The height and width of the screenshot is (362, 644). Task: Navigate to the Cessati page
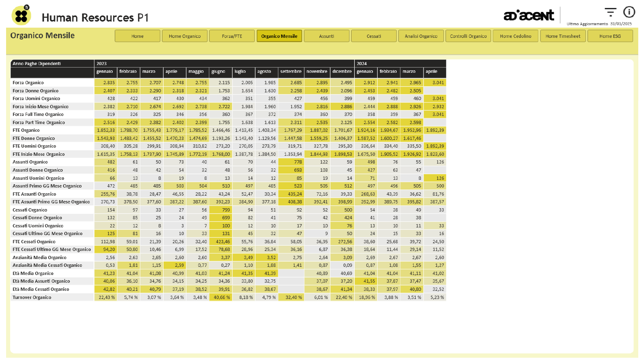tap(373, 36)
